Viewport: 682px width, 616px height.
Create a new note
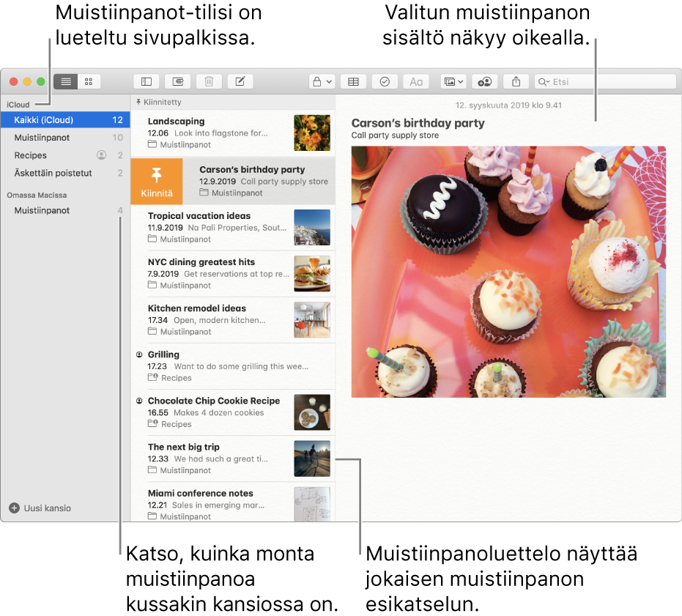tap(240, 81)
